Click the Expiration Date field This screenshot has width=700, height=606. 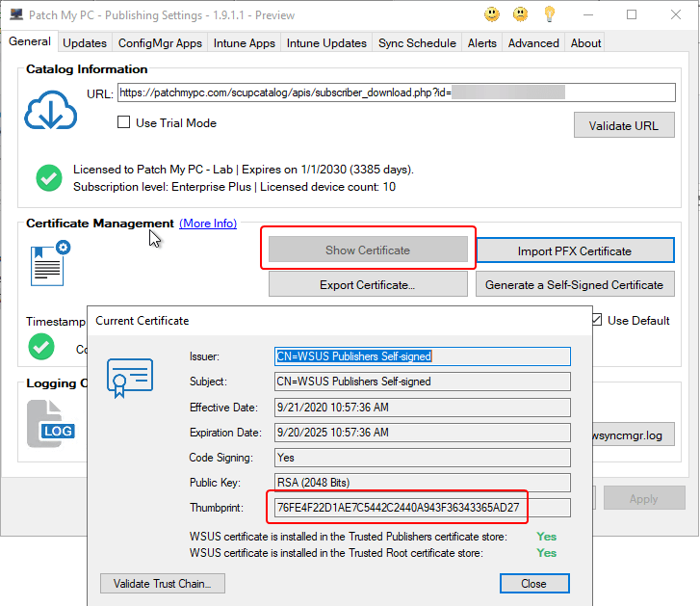tap(423, 433)
